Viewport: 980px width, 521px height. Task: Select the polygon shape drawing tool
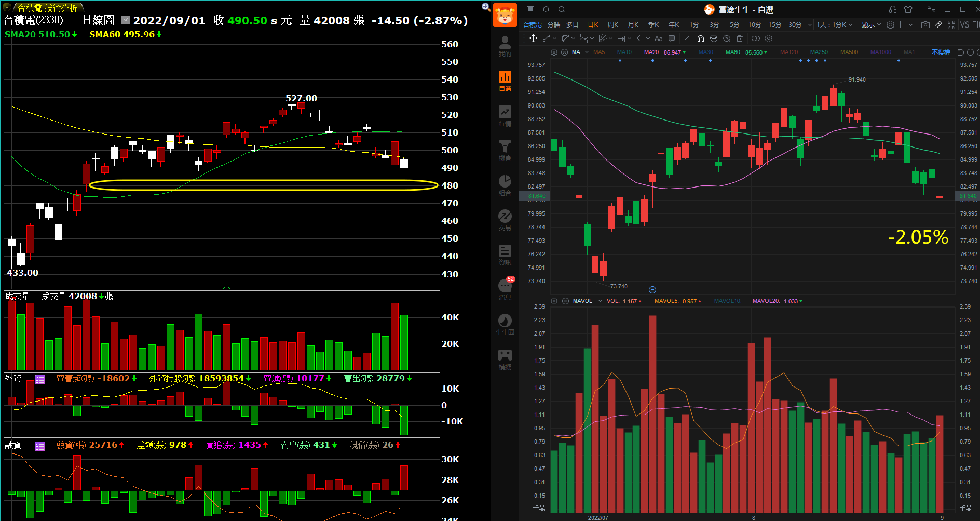click(565, 38)
